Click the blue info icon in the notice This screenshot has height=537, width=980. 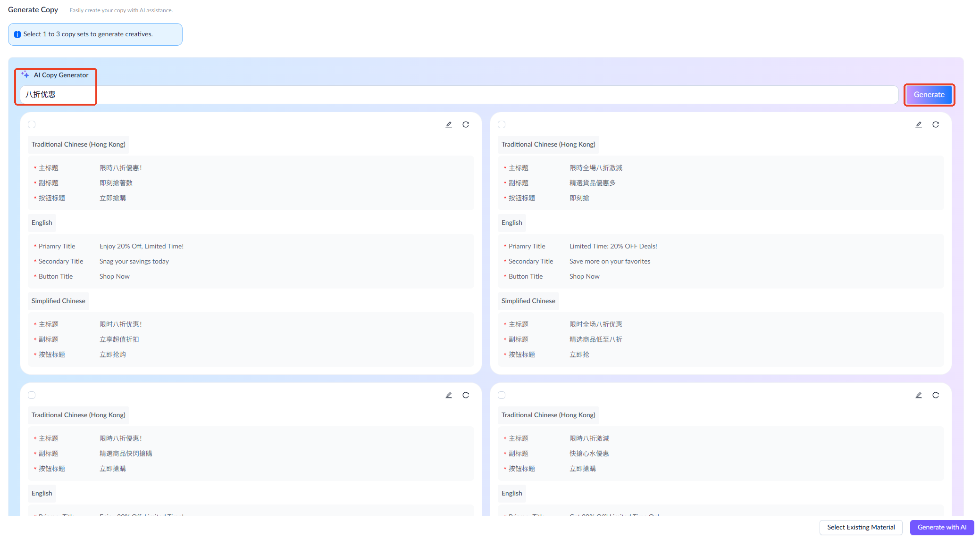(x=17, y=34)
